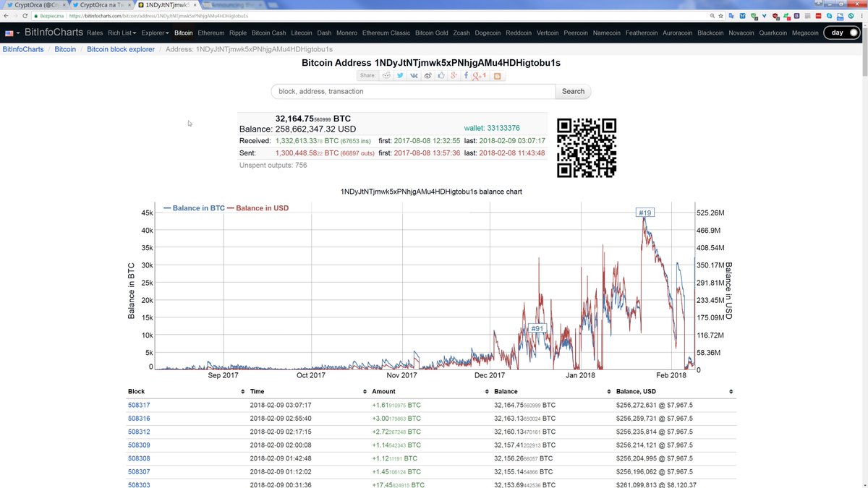Open block 508316 link
The height and width of the screenshot is (488, 868).
(x=139, y=419)
